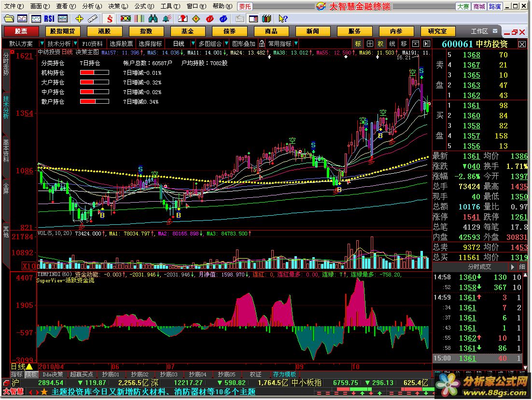532x400 pixels.
Task: Open the 公式 menu
Action: coord(144,6)
